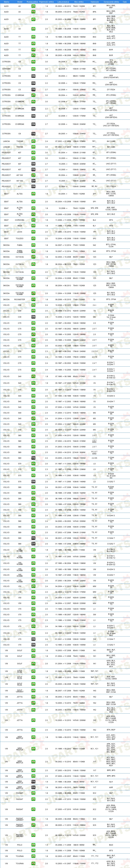
Task: Click the Rodzaj paliwa column header
Action: [32, 2]
